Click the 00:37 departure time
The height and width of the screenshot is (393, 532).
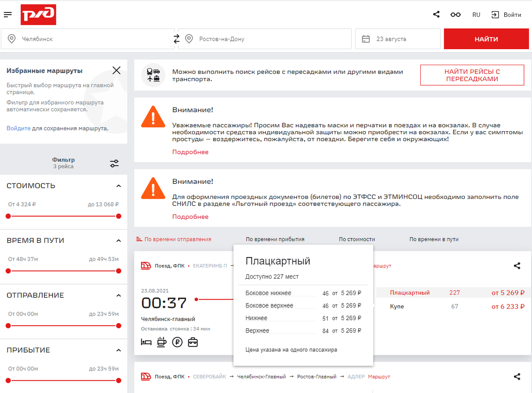tap(164, 303)
